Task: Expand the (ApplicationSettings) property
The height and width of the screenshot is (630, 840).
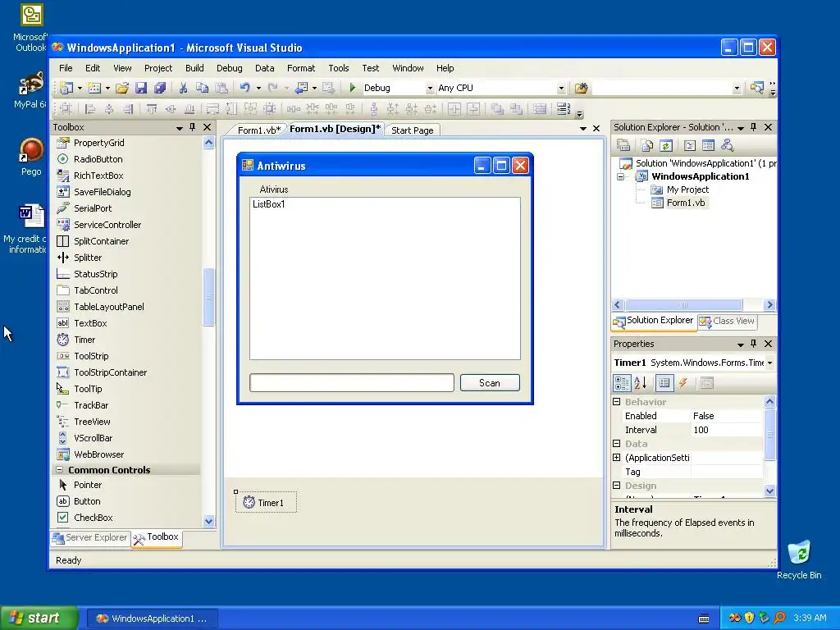Action: tap(617, 458)
